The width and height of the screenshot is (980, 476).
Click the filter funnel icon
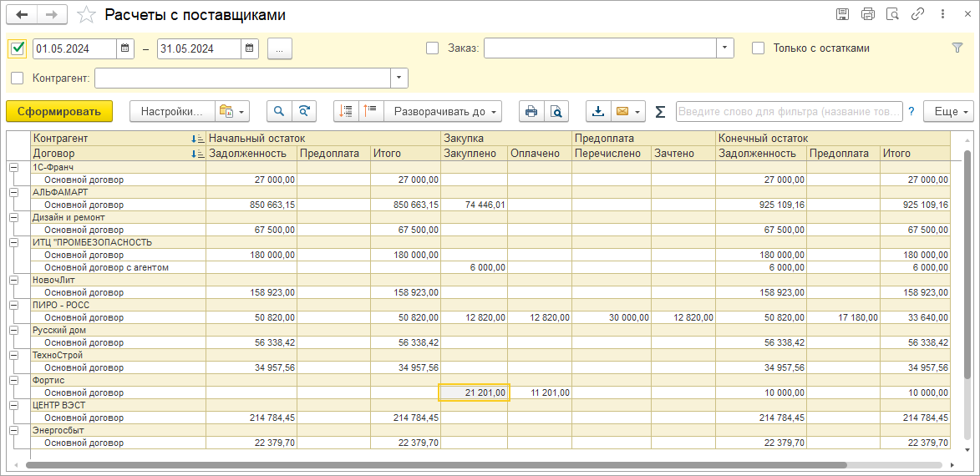(x=957, y=48)
